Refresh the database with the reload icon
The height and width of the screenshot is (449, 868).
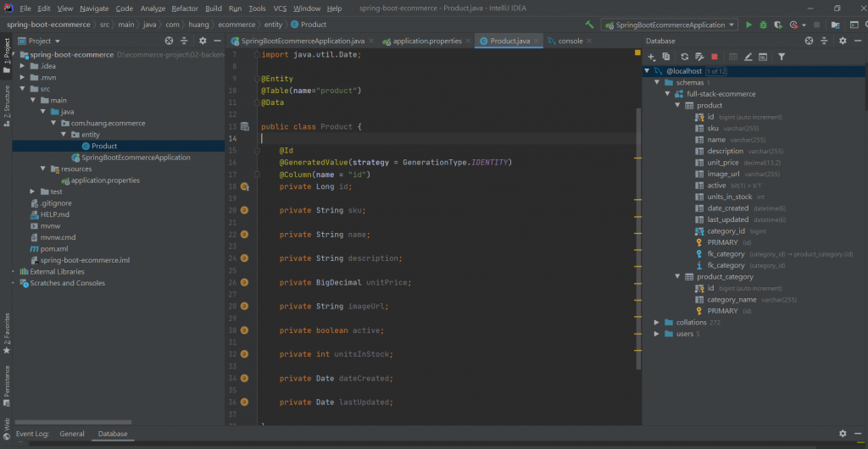(x=684, y=57)
